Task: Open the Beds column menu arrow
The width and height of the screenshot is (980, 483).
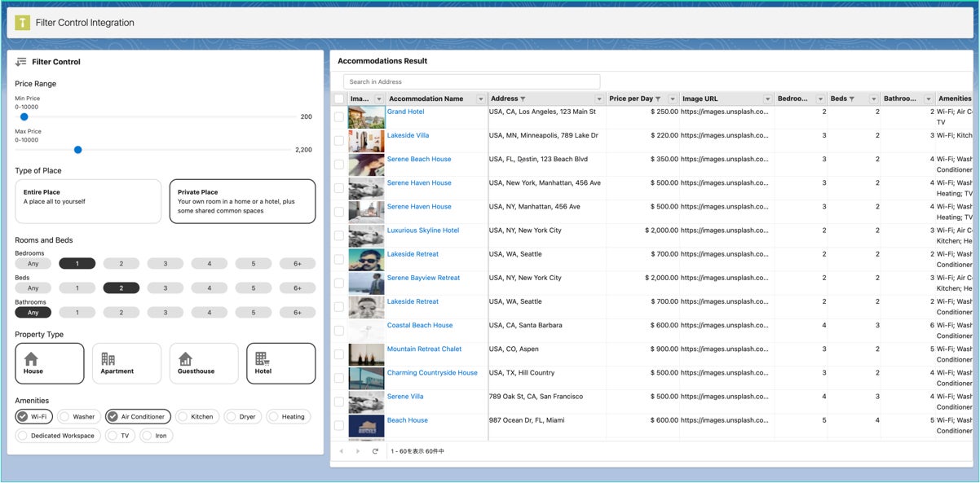Action: pos(874,99)
